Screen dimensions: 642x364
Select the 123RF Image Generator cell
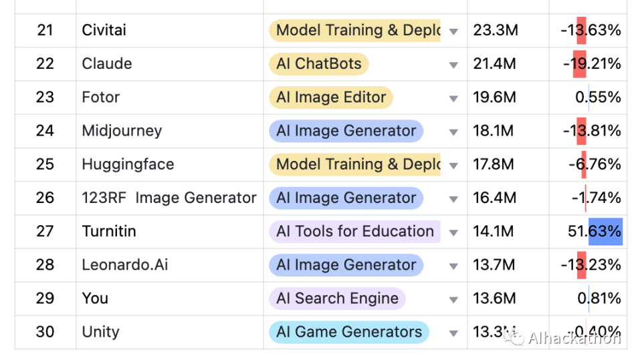coord(169,198)
